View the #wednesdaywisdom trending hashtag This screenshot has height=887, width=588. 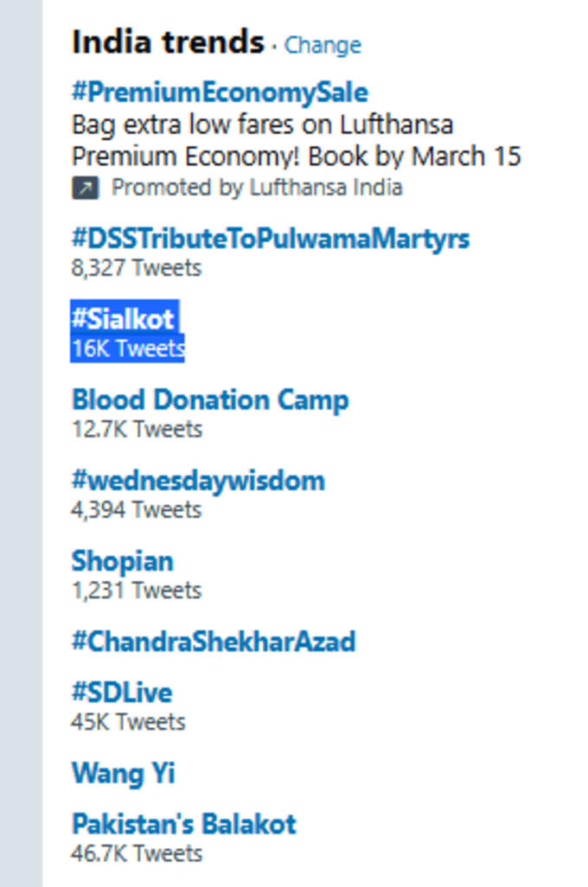point(198,481)
